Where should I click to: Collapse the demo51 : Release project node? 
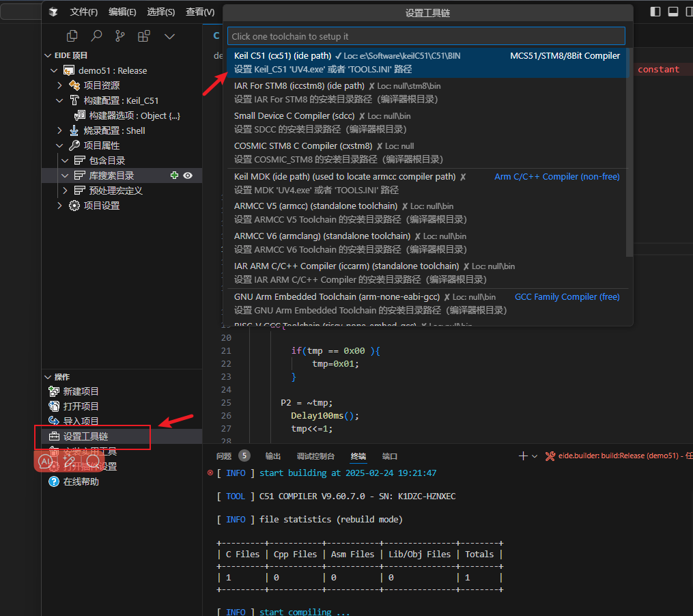pos(54,71)
